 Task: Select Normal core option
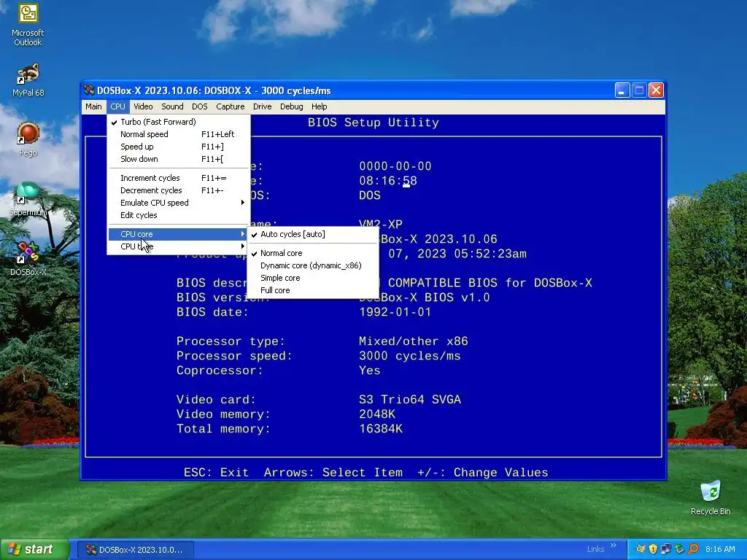(312, 253)
